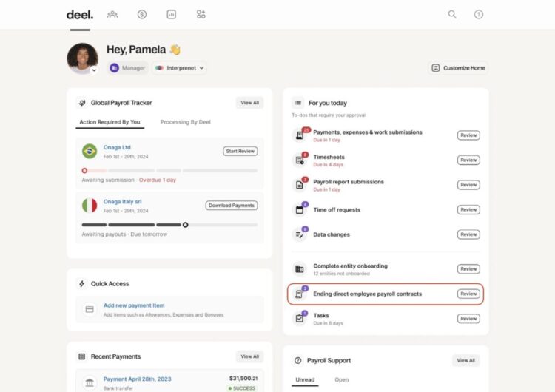Click the Onaga Ltd progress bar marker

pyautogui.click(x=84, y=171)
